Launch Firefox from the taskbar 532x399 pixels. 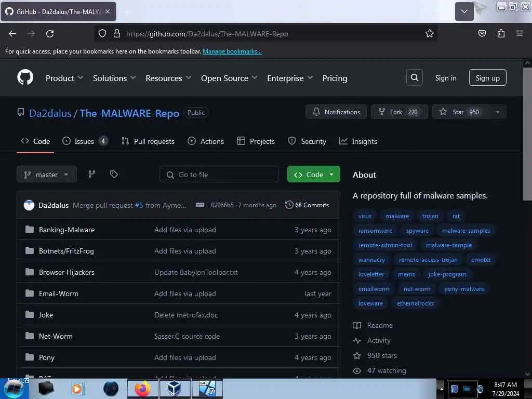coord(142,389)
